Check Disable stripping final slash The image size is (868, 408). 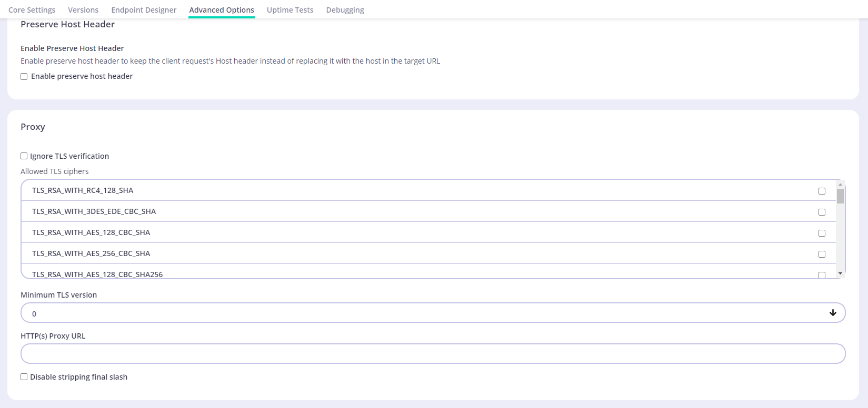tap(24, 377)
